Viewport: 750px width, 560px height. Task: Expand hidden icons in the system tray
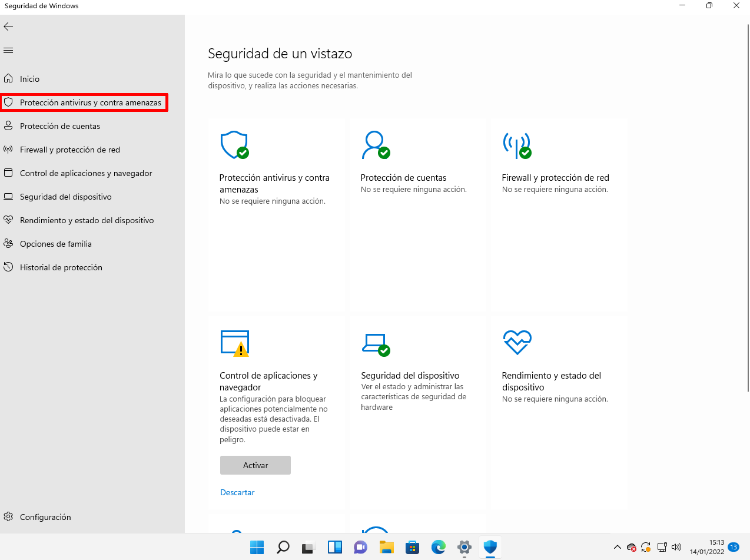click(x=617, y=547)
